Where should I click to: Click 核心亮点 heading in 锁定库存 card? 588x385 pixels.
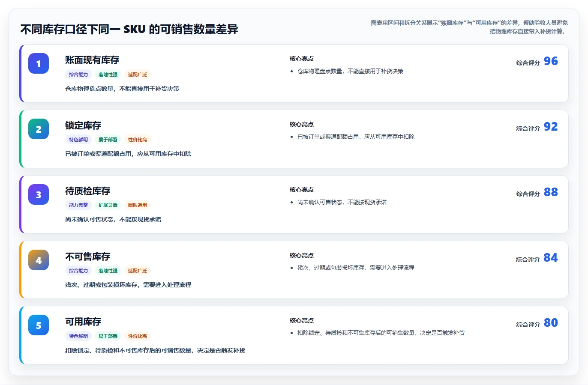pyautogui.click(x=302, y=125)
